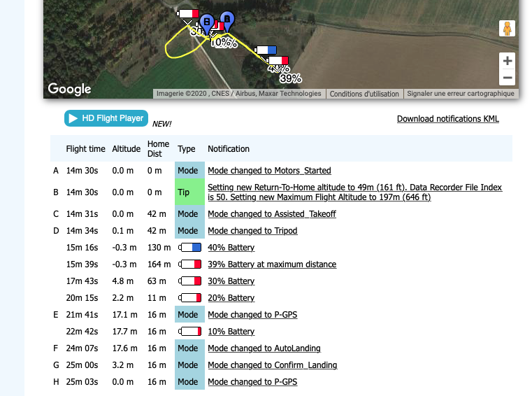Screen dimensions: 532x396
Task: Click the 40% Battery icon in table
Action: 189,248
